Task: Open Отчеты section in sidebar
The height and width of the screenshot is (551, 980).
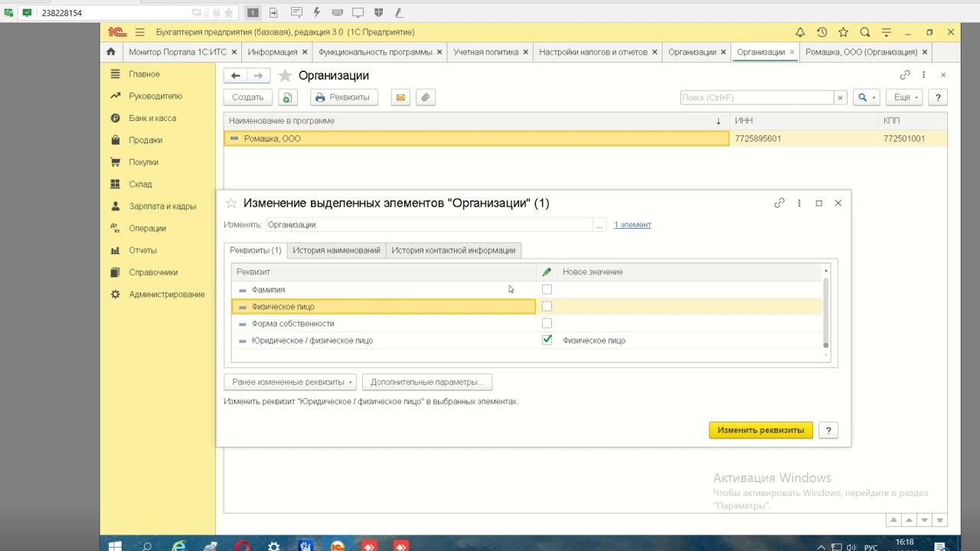Action: click(142, 250)
